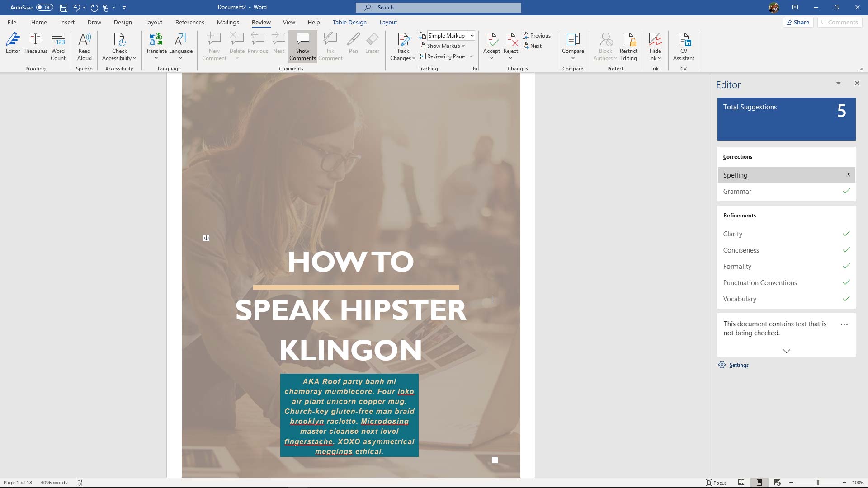
Task: Switch to Read Mode view
Action: coord(741,483)
